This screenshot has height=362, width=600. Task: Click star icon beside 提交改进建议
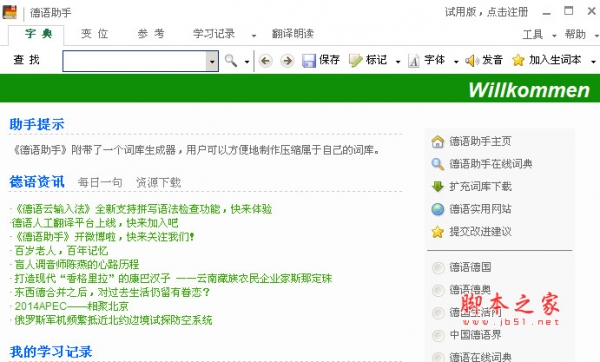coord(437,232)
